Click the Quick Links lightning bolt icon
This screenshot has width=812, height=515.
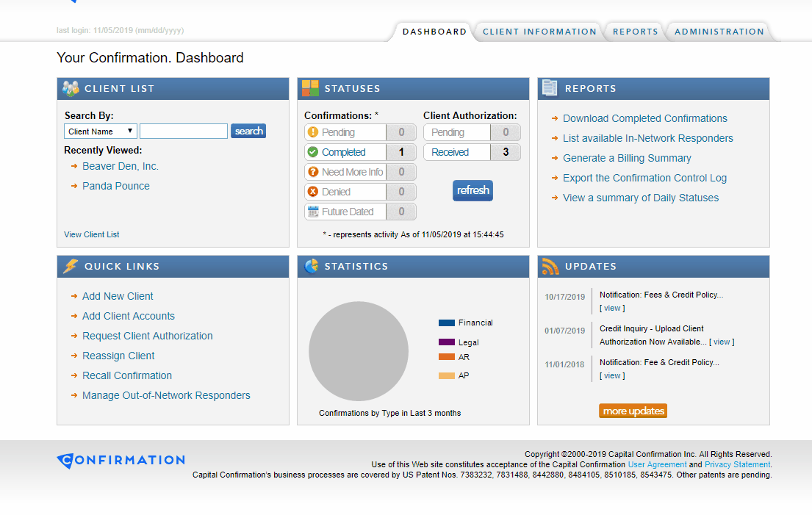(x=71, y=266)
